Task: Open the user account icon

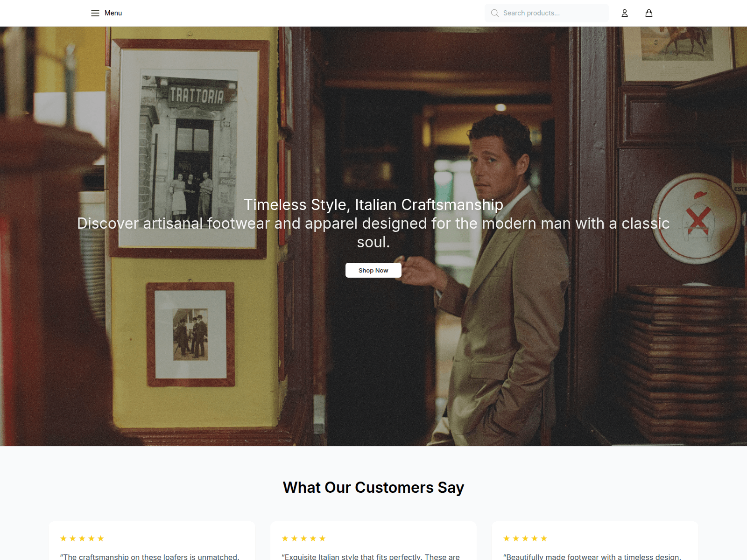Action: (625, 13)
